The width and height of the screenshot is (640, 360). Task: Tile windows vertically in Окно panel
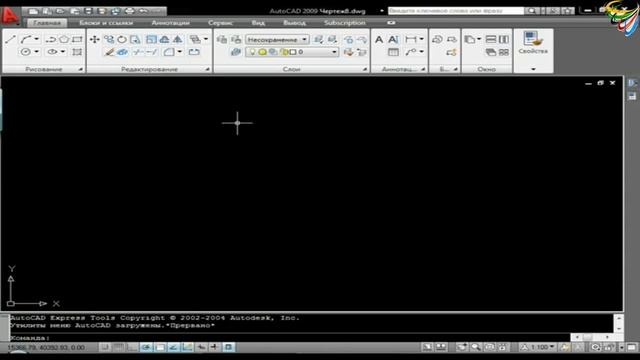504,40
